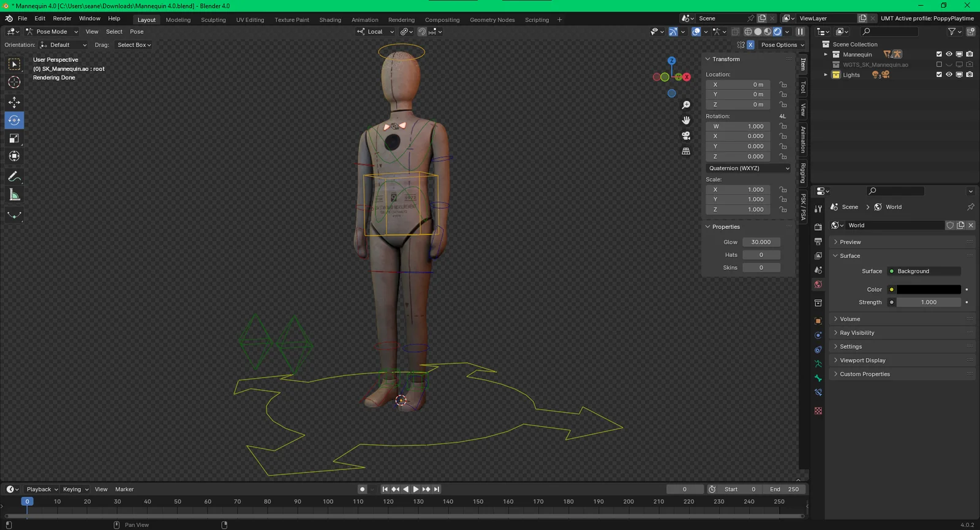Play the animation forward
980x530 pixels.
click(x=416, y=489)
